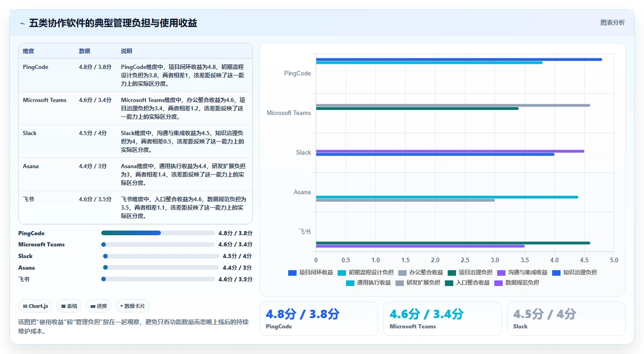Select the 飞书 table row name
Image resolution: width=644 pixels, height=354 pixels.
coord(28,199)
